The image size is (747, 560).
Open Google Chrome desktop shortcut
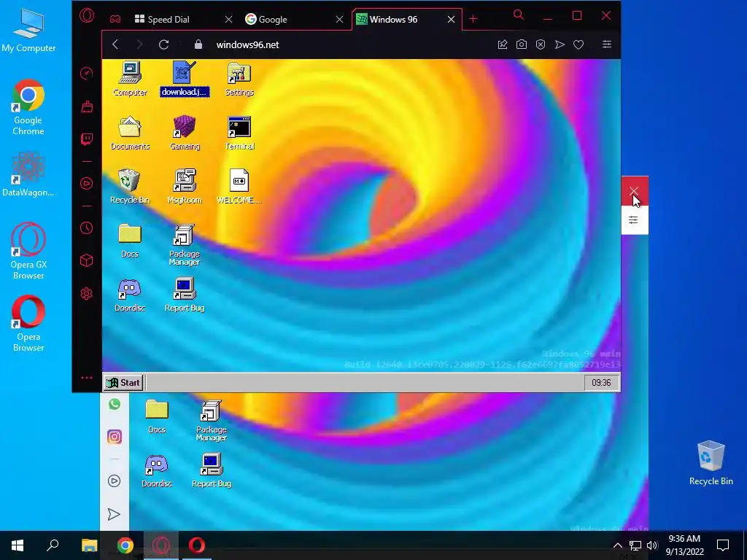28,108
